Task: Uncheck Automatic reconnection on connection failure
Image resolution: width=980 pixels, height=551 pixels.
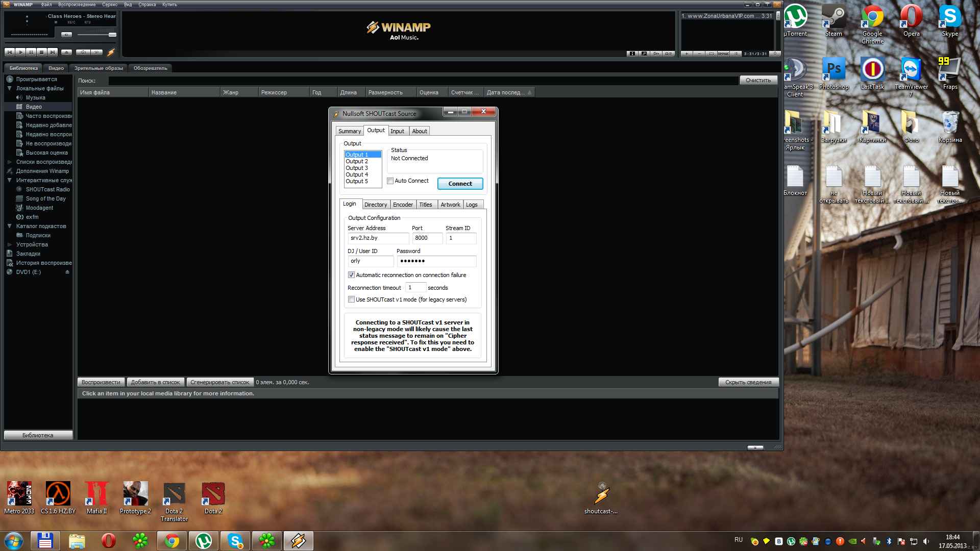Action: click(x=351, y=275)
